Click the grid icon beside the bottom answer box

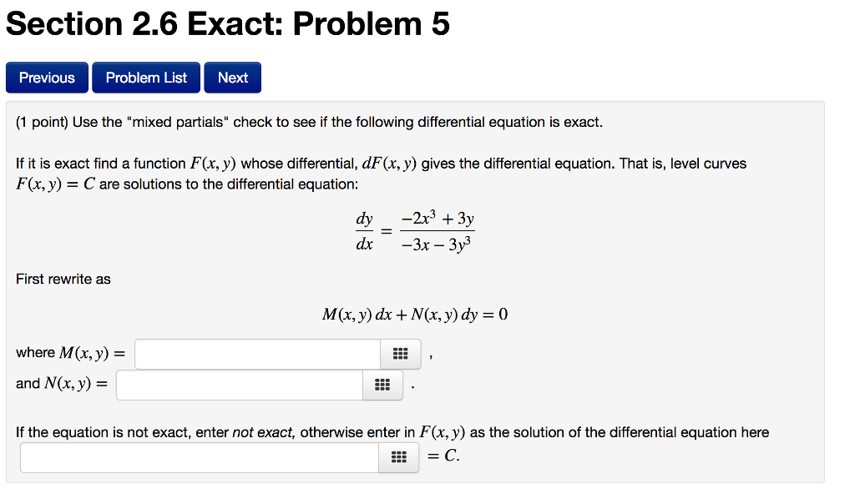click(399, 457)
